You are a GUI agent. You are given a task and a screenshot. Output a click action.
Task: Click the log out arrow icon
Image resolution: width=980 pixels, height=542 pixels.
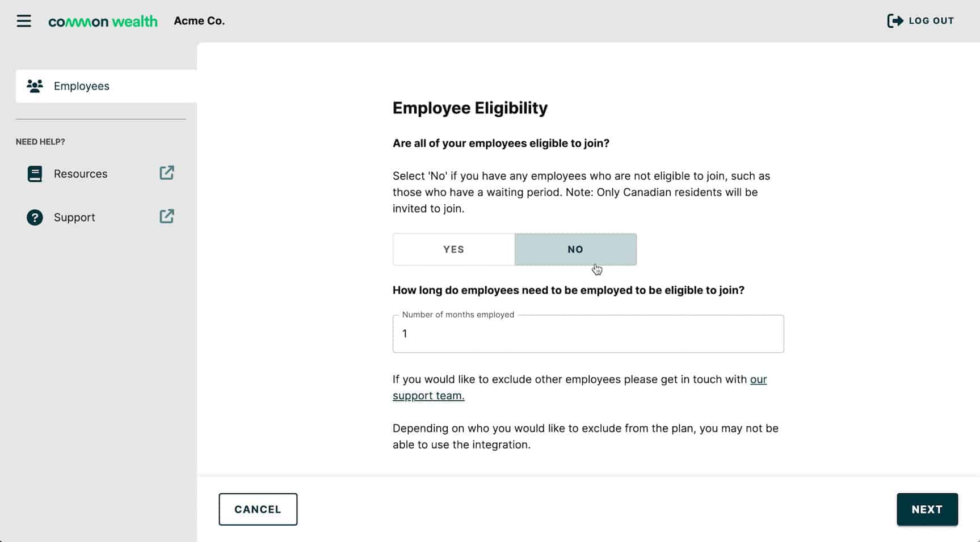click(895, 21)
